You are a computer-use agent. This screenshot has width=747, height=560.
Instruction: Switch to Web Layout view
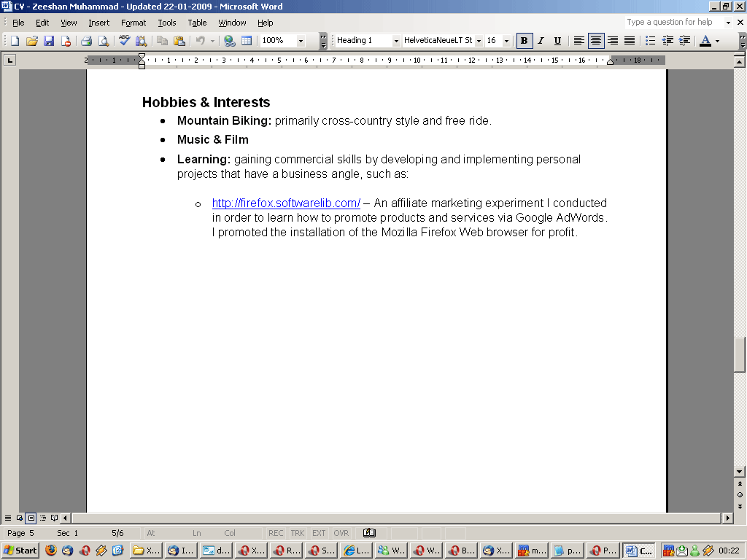[x=20, y=518]
